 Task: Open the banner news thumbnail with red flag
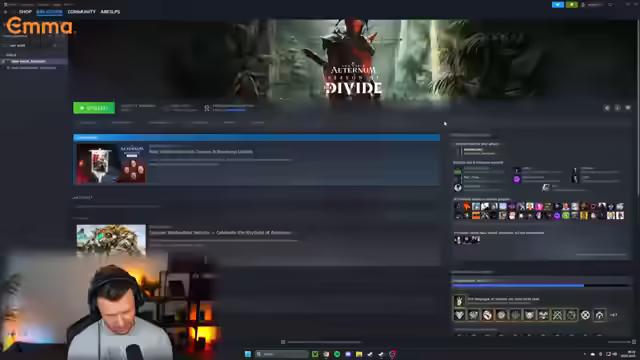click(x=111, y=163)
